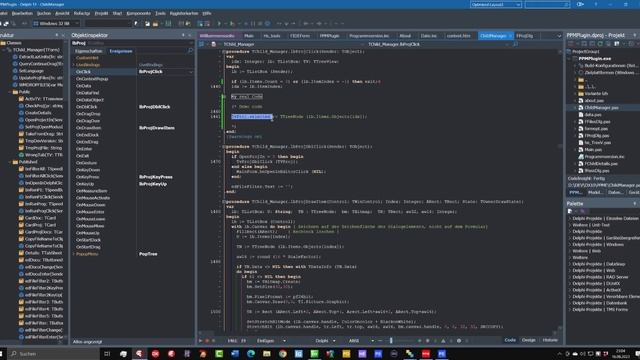Open the editor tab overflow dropdown
Viewport: 640px width, 360px height.
559,36
